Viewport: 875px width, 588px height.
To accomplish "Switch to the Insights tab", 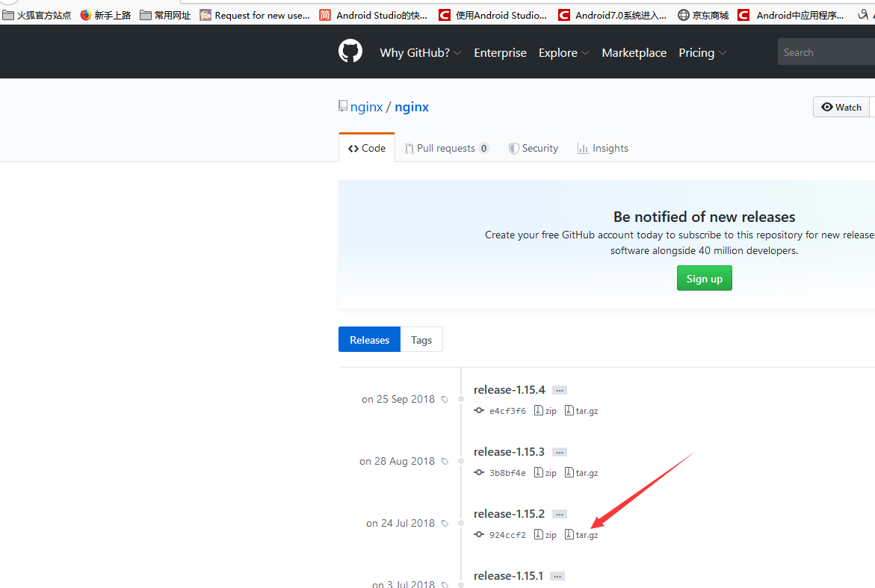I will pyautogui.click(x=603, y=148).
